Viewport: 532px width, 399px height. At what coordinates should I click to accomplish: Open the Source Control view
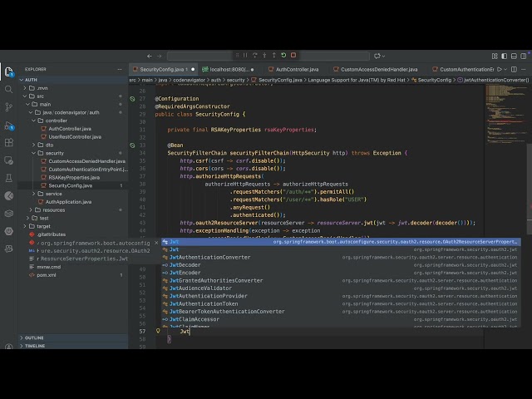pos(9,107)
